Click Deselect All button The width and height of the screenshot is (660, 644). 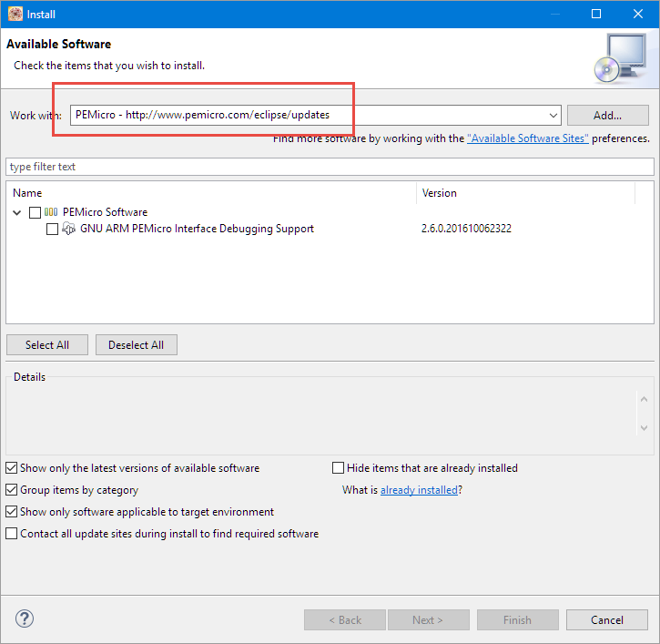[137, 345]
